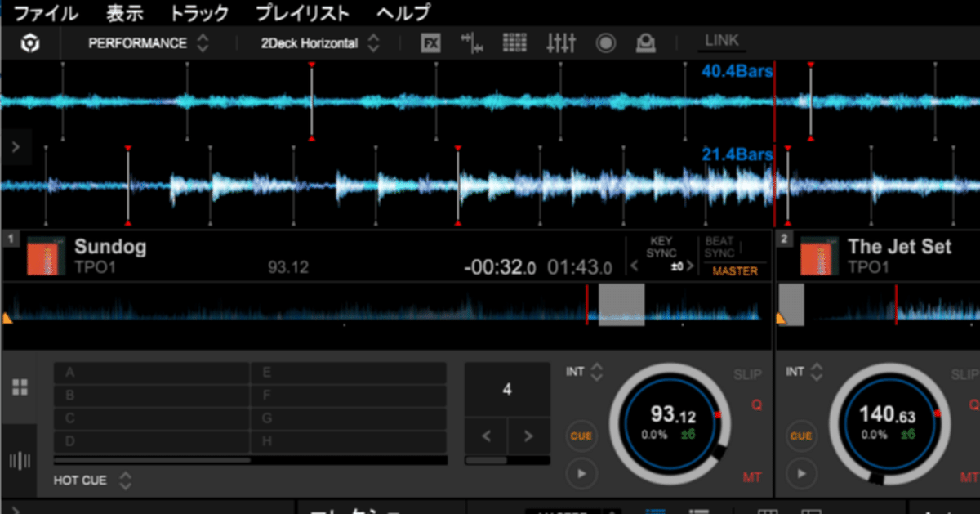Click the rekordbox logo icon

[x=29, y=43]
